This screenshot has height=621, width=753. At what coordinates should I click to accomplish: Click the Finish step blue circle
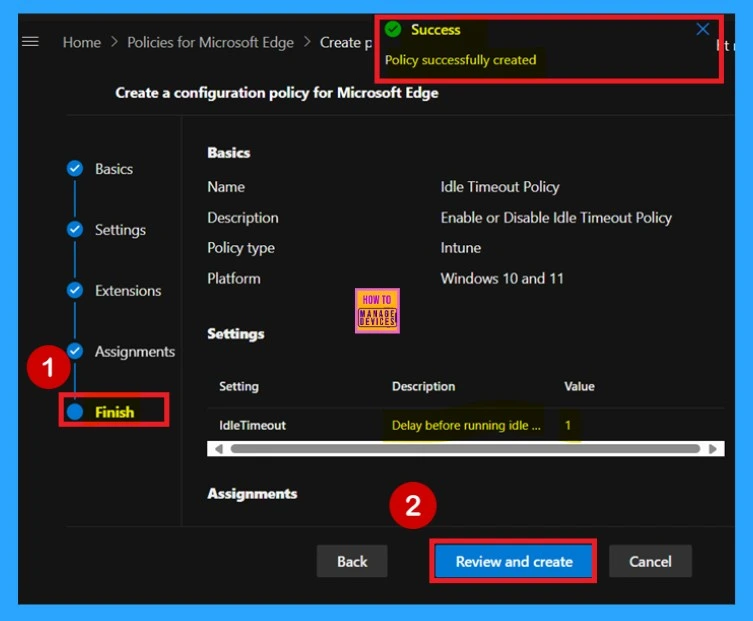75,412
